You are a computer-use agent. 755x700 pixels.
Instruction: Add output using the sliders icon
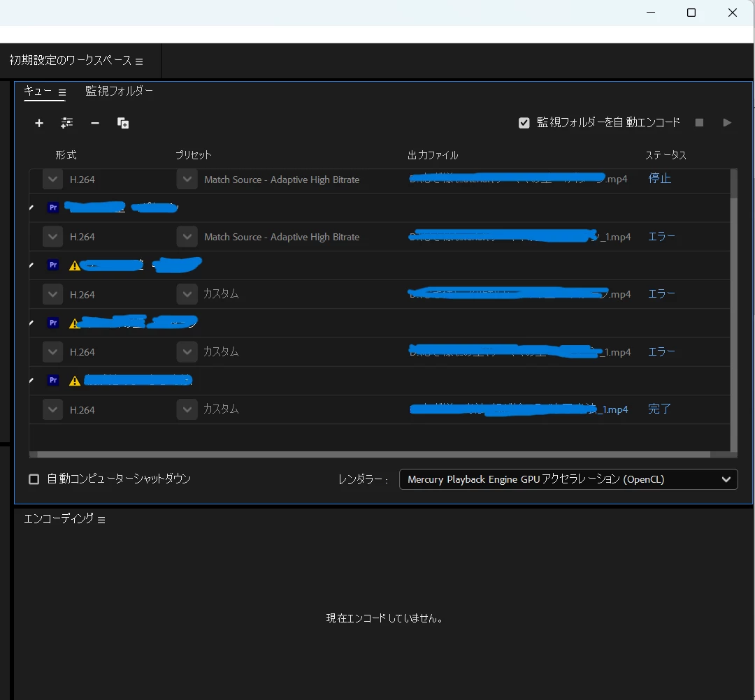tap(67, 123)
